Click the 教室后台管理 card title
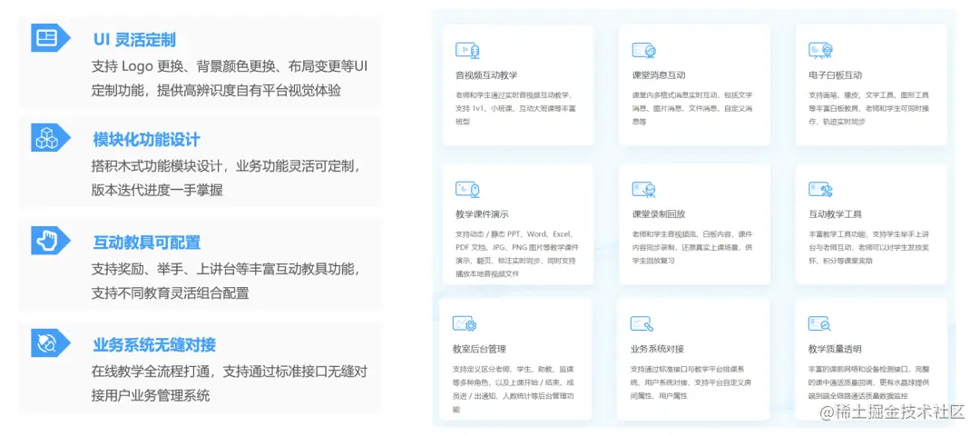 pos(479,349)
